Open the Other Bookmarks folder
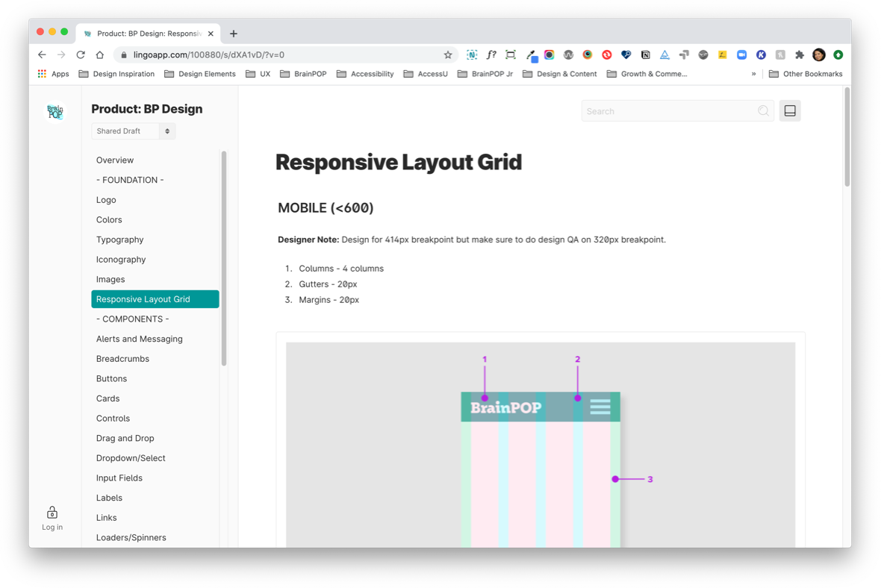This screenshot has width=881, height=588. (806, 74)
